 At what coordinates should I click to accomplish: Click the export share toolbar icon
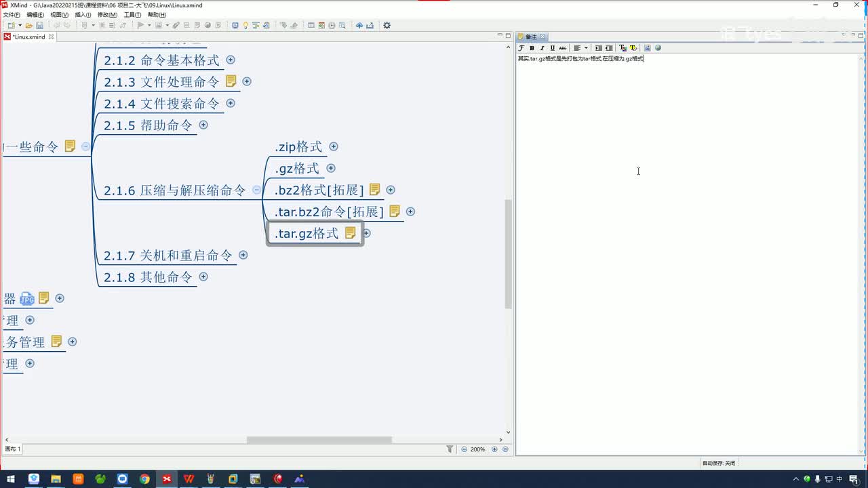pyautogui.click(x=370, y=26)
